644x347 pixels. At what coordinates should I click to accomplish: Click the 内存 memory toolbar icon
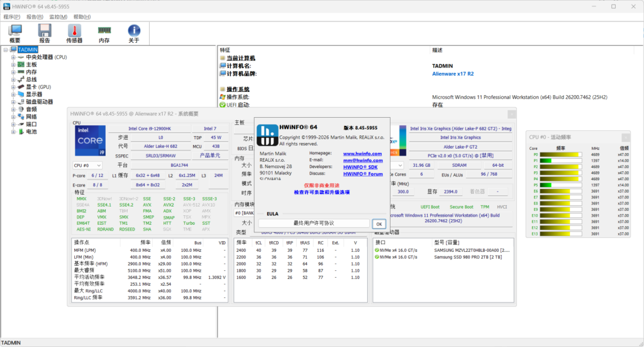pos(104,31)
